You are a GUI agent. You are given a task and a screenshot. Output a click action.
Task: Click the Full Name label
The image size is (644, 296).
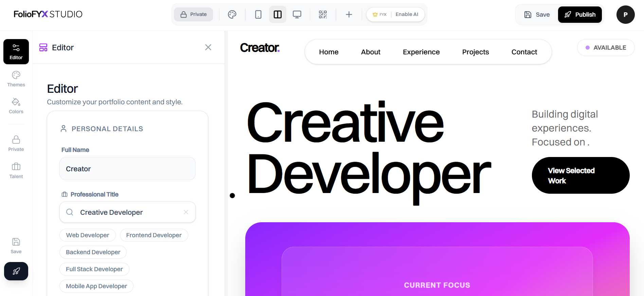click(75, 150)
